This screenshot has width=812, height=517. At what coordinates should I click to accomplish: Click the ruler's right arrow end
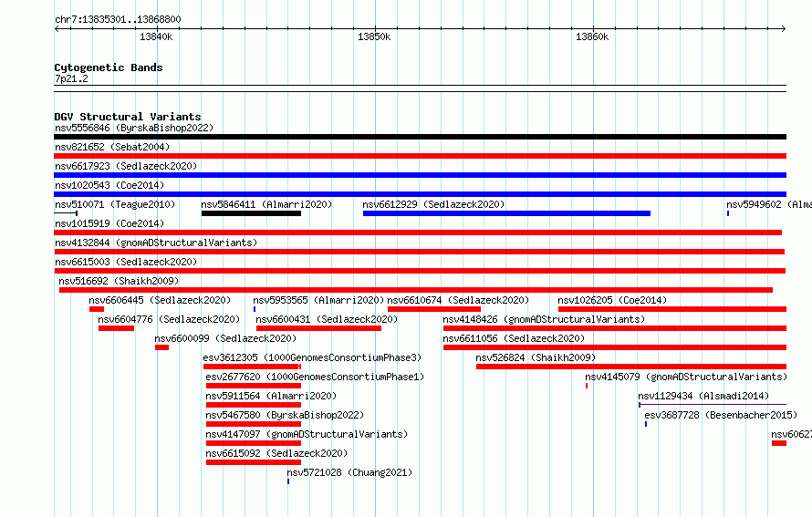[784, 29]
